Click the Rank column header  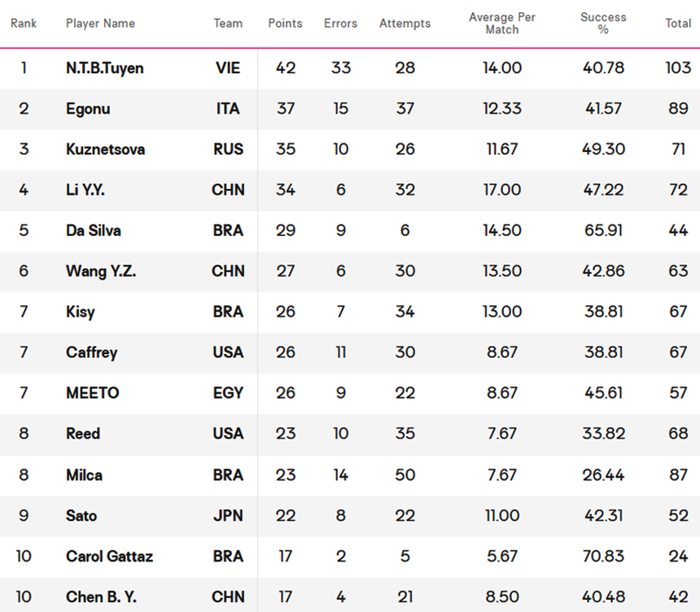tap(24, 24)
